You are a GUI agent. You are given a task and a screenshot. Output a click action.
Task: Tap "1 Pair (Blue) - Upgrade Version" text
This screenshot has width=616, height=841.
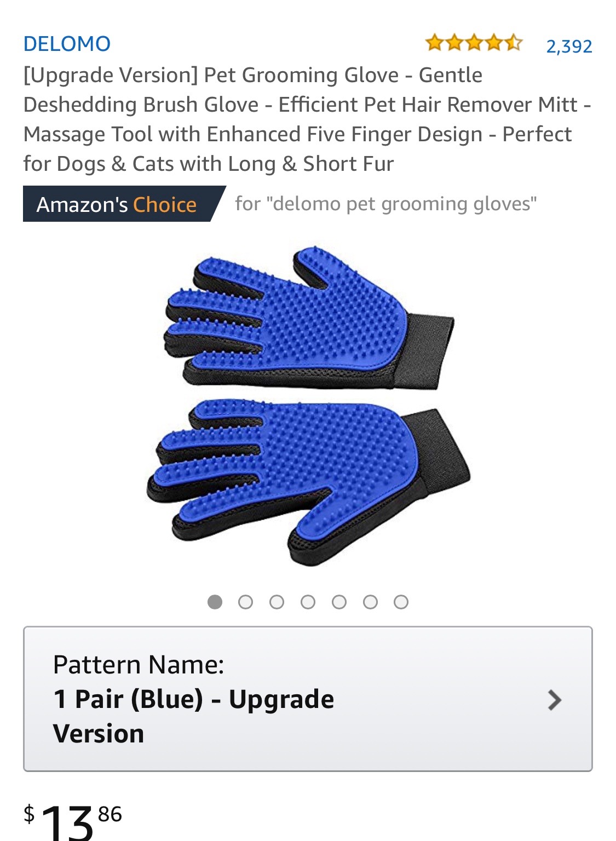[194, 716]
